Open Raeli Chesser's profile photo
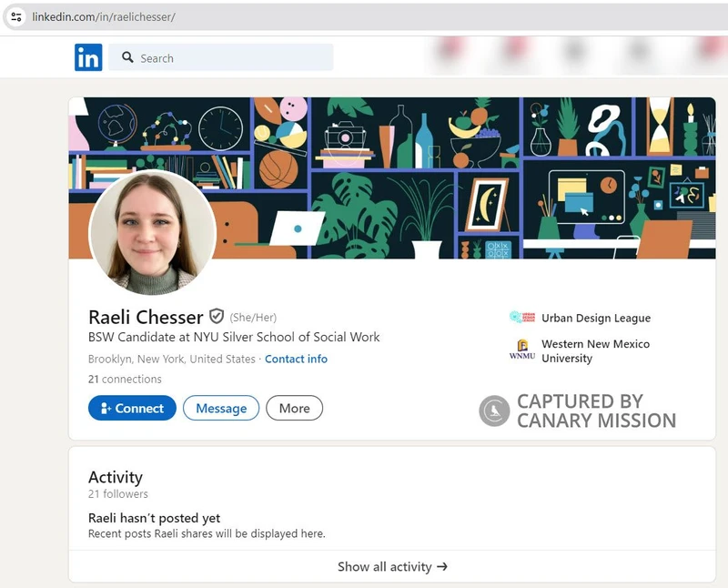This screenshot has width=728, height=588. point(152,233)
